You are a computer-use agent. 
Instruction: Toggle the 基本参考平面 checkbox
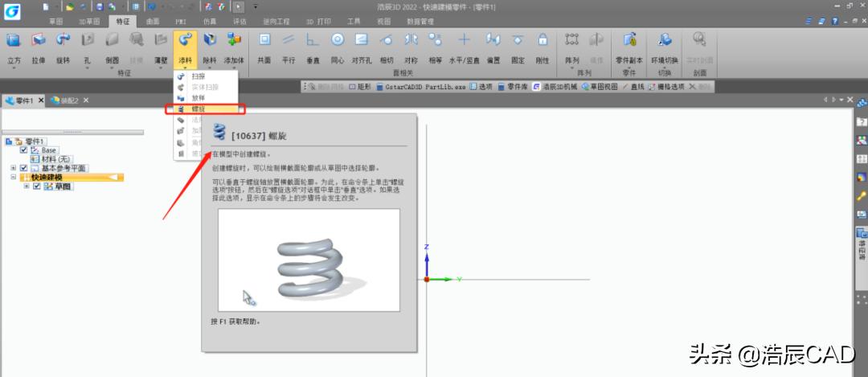point(23,168)
